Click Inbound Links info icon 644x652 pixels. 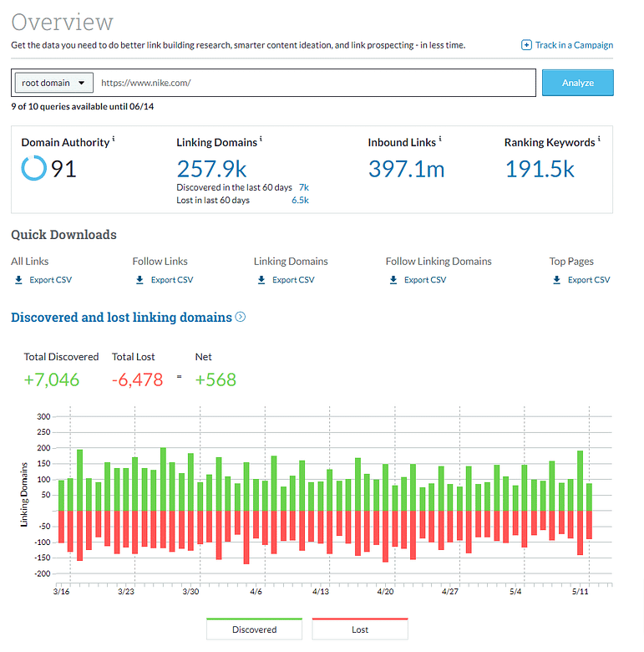coord(440,140)
